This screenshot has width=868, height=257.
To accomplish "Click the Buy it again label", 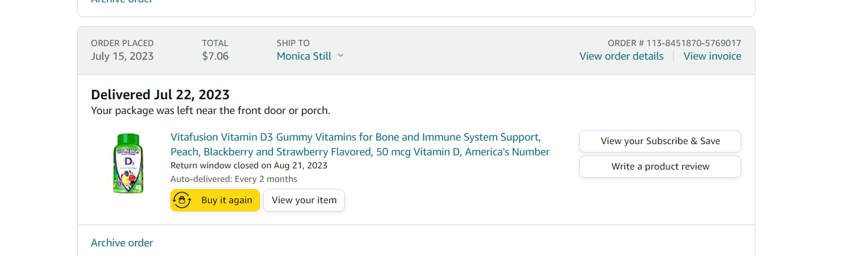I will [226, 200].
